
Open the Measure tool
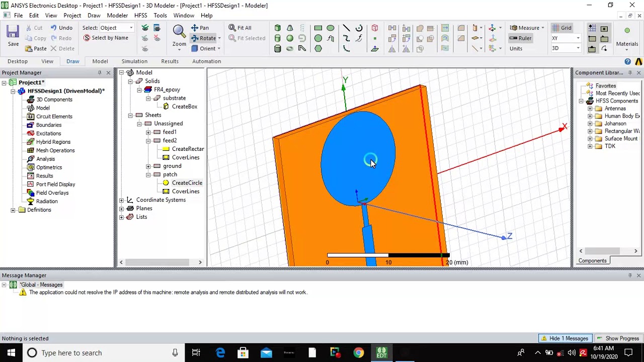[x=527, y=28]
